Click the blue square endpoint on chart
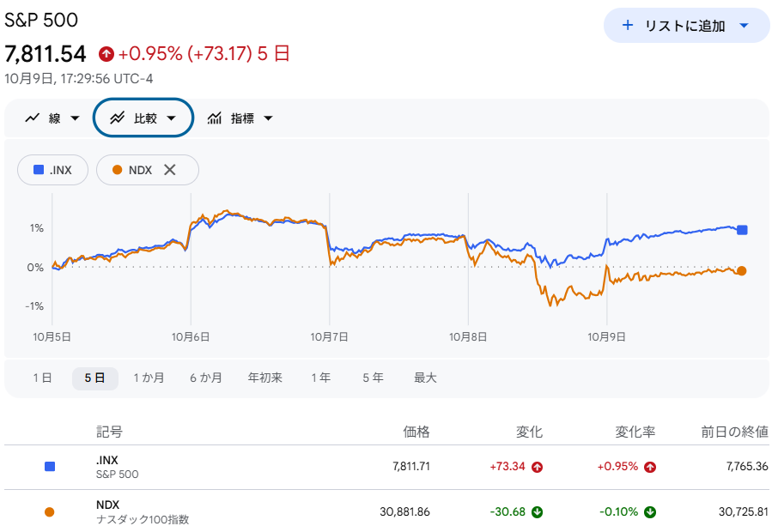This screenshot has height=532, width=778. tap(742, 230)
